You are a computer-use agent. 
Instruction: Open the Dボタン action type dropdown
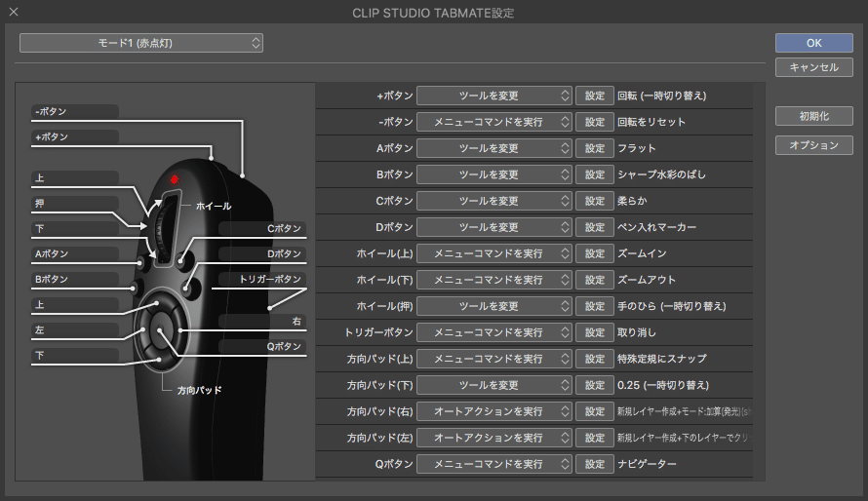[493, 227]
